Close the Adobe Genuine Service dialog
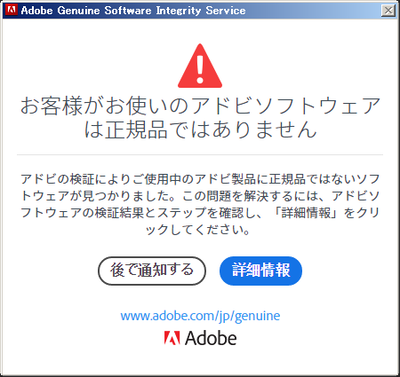 coord(388,10)
